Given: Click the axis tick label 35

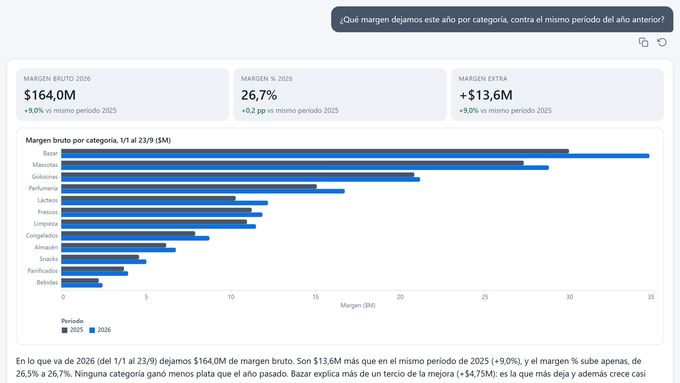Looking at the screenshot, I should click(651, 297).
